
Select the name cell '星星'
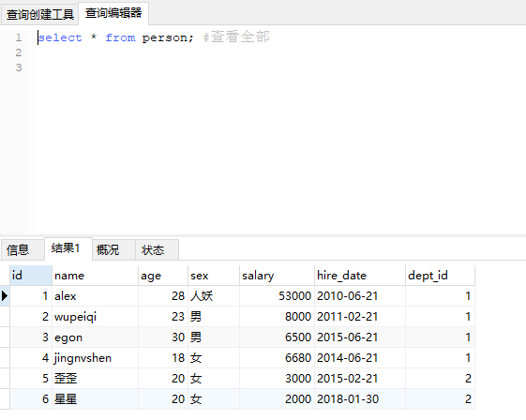(x=95, y=398)
